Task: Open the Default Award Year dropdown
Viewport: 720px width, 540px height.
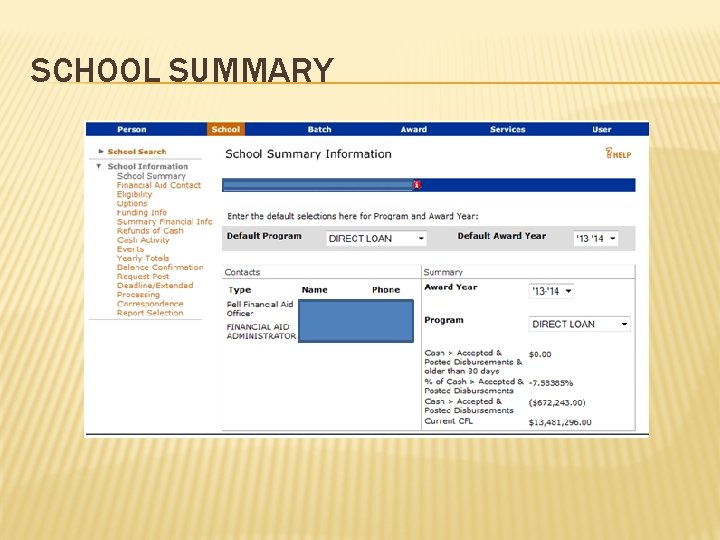Action: (596, 238)
